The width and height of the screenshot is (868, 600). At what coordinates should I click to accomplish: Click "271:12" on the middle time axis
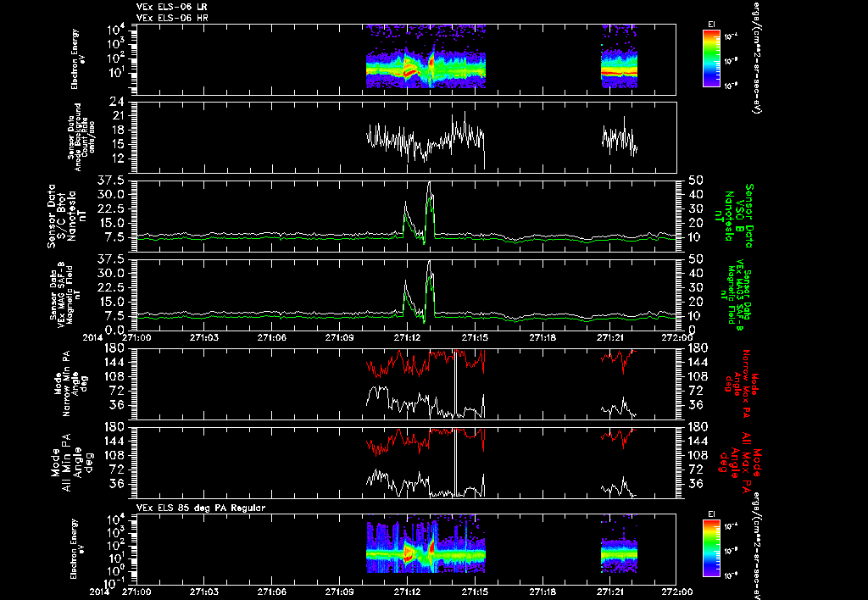[x=407, y=337]
